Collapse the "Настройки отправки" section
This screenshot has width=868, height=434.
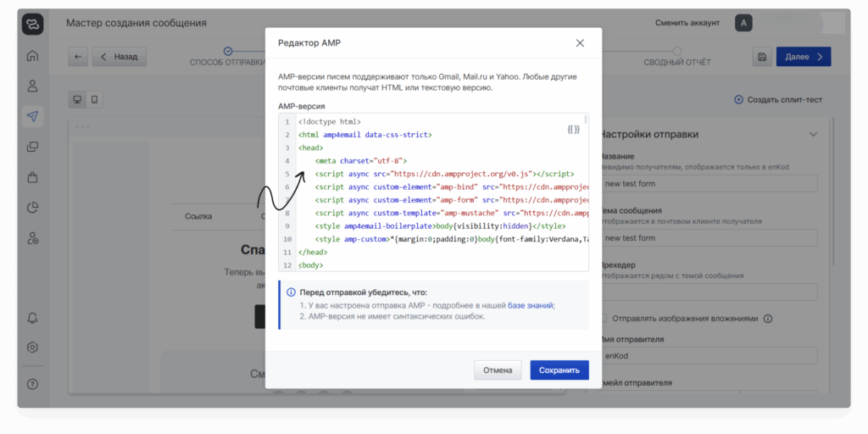813,134
